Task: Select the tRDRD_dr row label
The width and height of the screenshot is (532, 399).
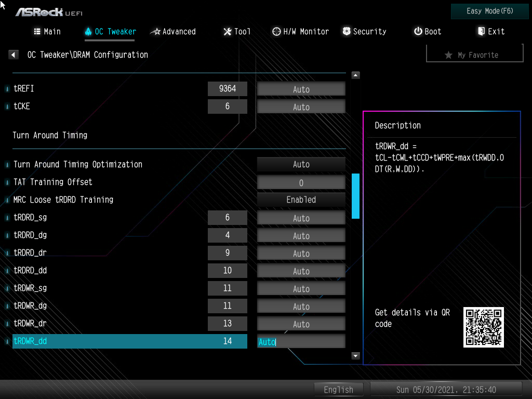Action: 30,253
